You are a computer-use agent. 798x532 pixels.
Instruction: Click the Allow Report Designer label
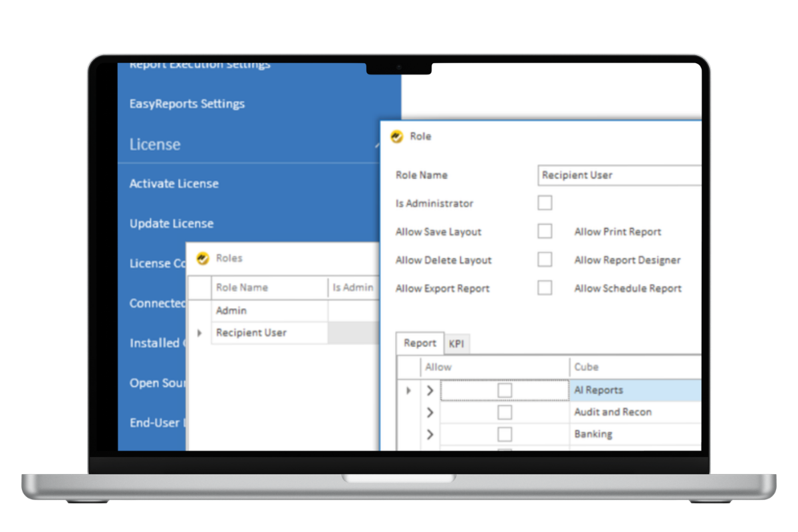coord(628,260)
